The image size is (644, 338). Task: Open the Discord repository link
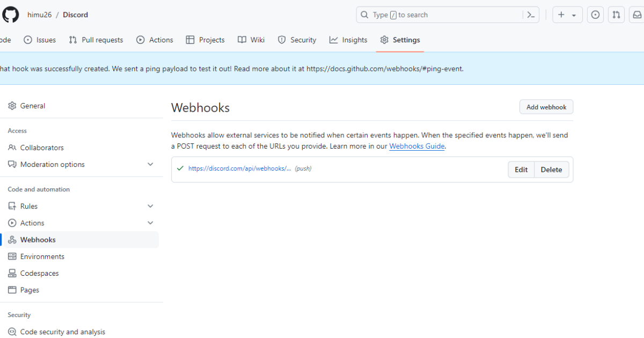tap(75, 14)
